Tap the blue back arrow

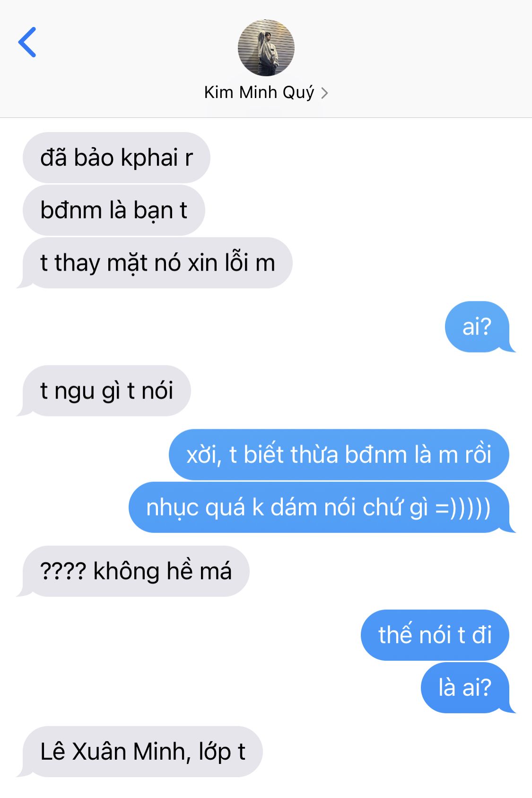(x=27, y=42)
